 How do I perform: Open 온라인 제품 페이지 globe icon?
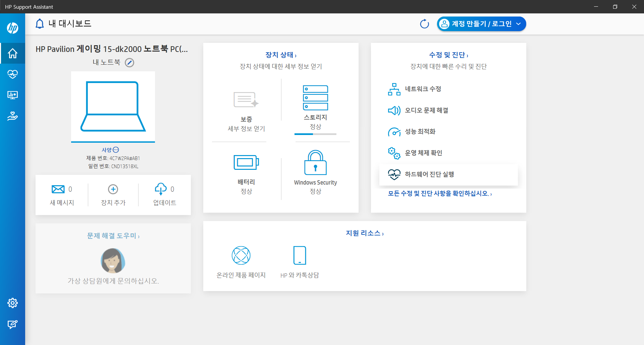(x=241, y=256)
